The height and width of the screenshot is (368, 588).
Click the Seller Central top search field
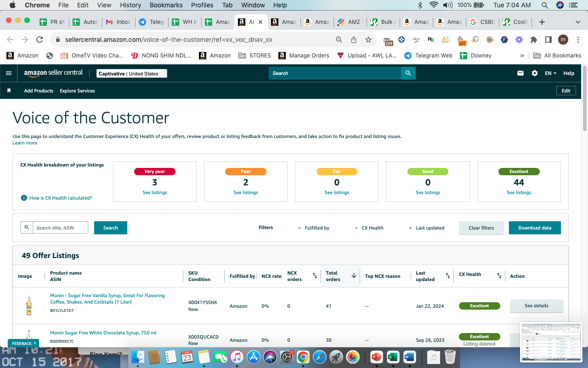pyautogui.click(x=335, y=73)
